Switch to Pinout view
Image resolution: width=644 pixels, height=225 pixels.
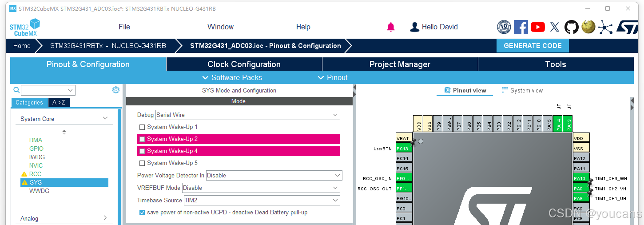466,90
